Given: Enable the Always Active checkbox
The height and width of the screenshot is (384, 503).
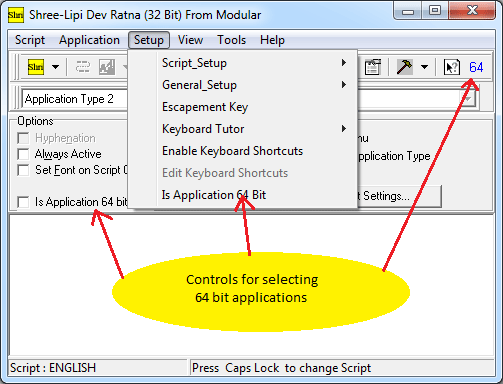Looking at the screenshot, I should click(23, 154).
